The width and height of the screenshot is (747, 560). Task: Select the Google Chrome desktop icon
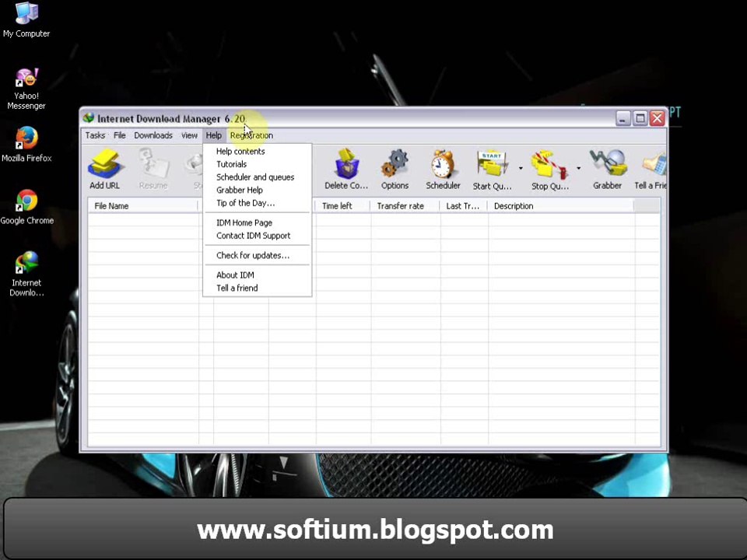coord(26,207)
